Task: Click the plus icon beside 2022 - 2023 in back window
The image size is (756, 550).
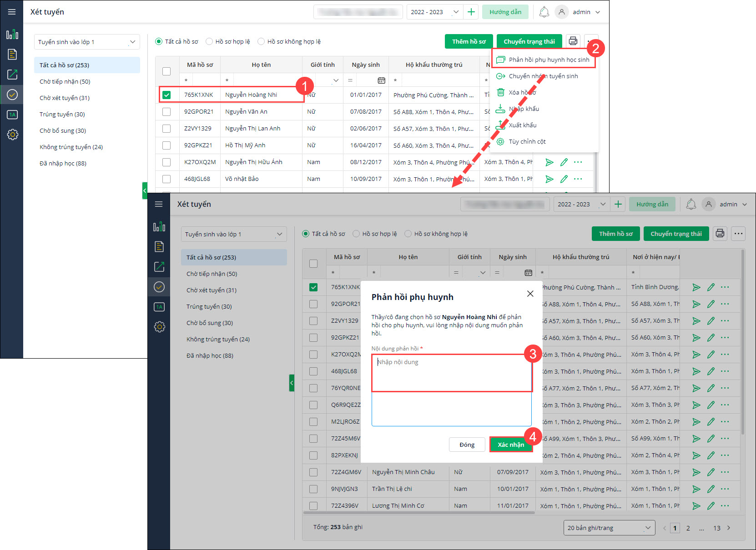Action: (471, 12)
